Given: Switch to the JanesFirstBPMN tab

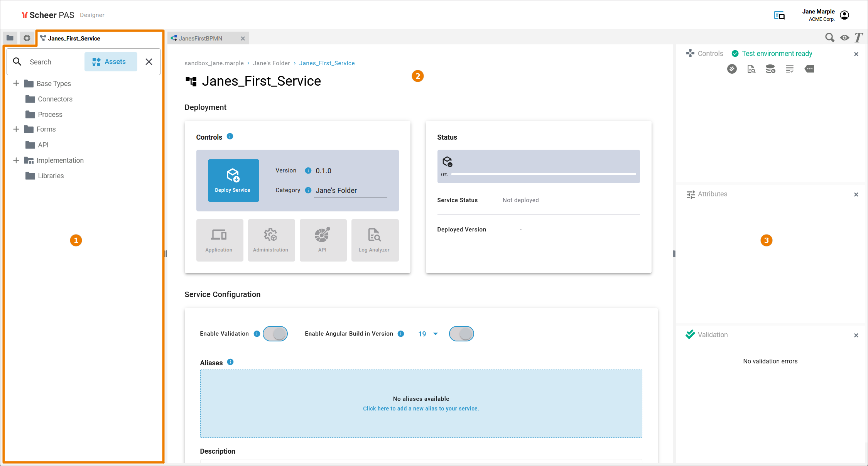Looking at the screenshot, I should (x=201, y=39).
